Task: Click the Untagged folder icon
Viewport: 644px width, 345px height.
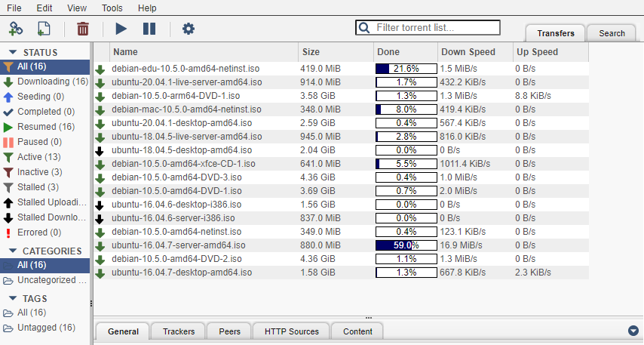Action: (8, 328)
